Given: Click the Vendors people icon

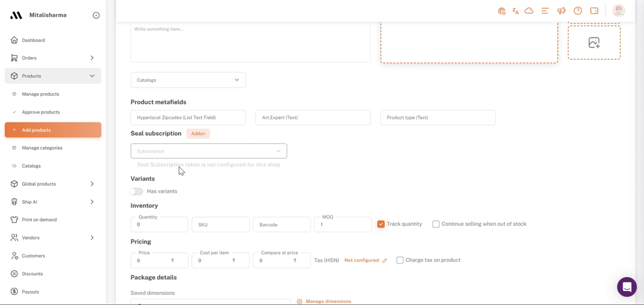Looking at the screenshot, I should (x=15, y=238).
